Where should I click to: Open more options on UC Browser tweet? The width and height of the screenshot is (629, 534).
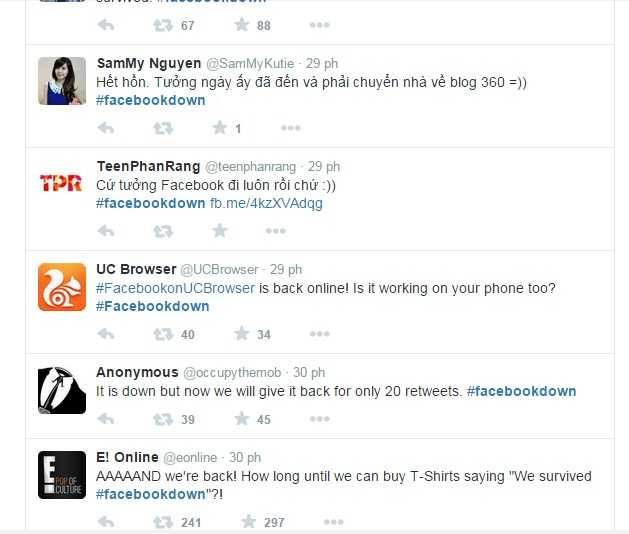pyautogui.click(x=320, y=334)
